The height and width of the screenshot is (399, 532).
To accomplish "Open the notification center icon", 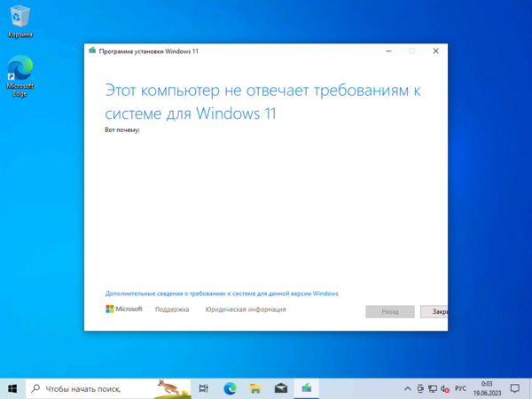I will tap(514, 388).
